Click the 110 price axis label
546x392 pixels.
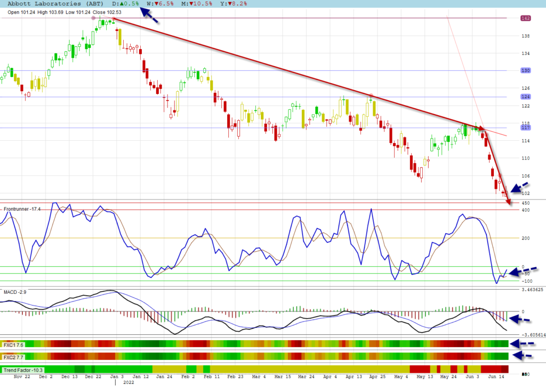click(x=525, y=158)
